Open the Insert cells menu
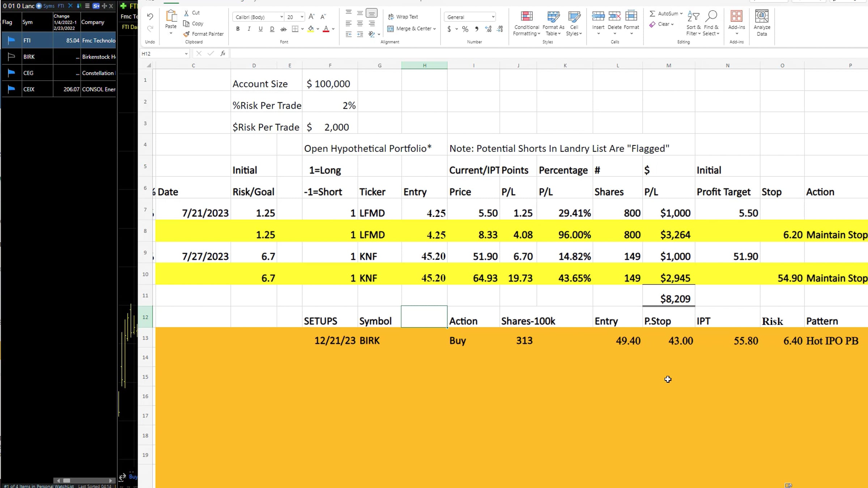The width and height of the screenshot is (868, 488). 598,23
